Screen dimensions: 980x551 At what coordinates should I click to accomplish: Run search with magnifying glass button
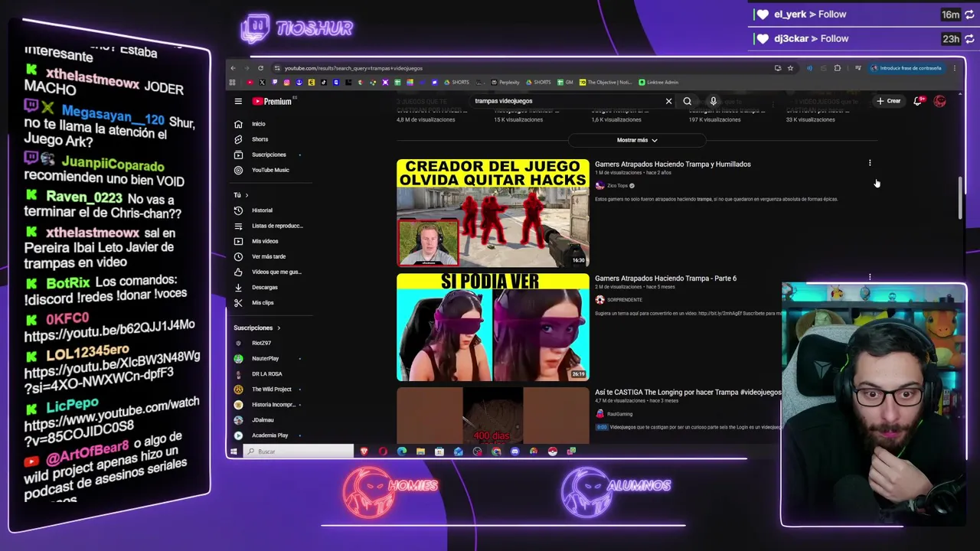688,101
